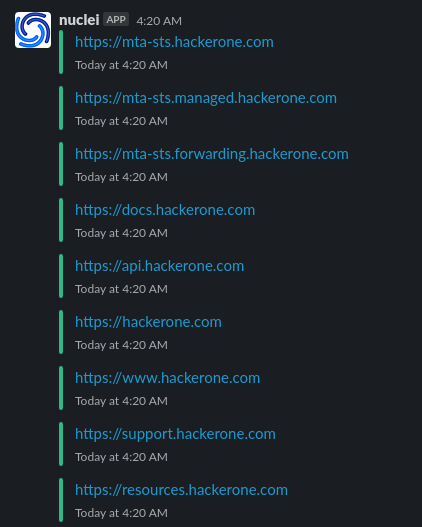The width and height of the screenshot is (422, 527).
Task: Click the nuclei app avatar icon
Action: click(x=33, y=30)
